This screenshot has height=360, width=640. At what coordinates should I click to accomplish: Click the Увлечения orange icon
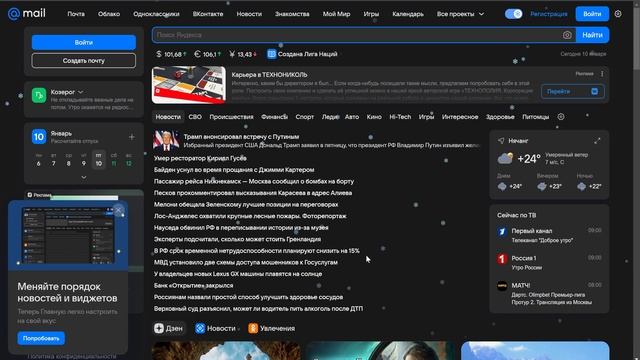253,328
